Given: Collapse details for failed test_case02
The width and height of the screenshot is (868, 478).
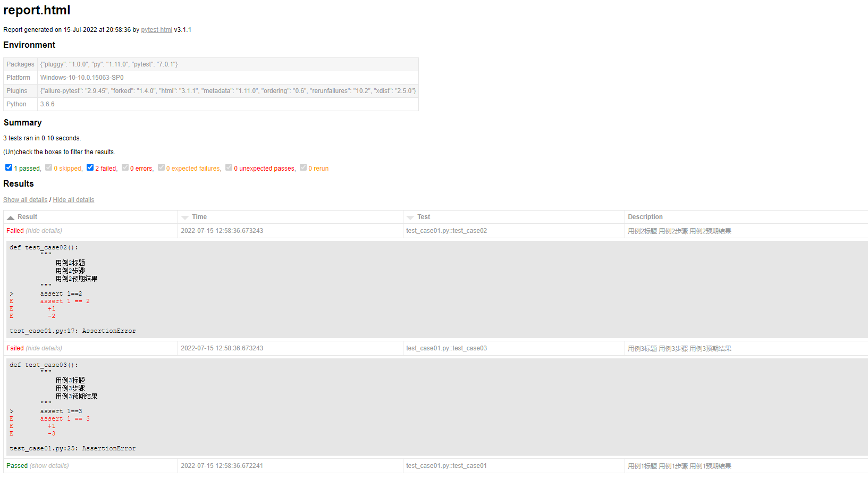Looking at the screenshot, I should (44, 231).
